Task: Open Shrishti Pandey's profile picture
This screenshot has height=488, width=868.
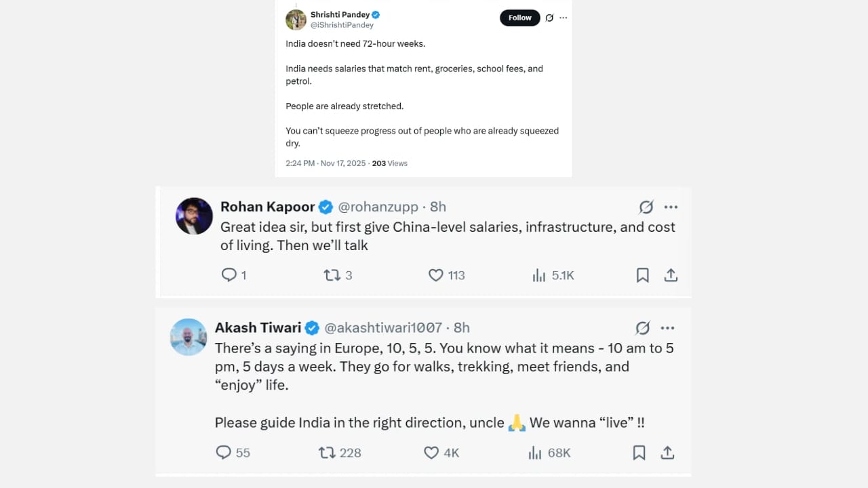Action: pyautogui.click(x=296, y=20)
